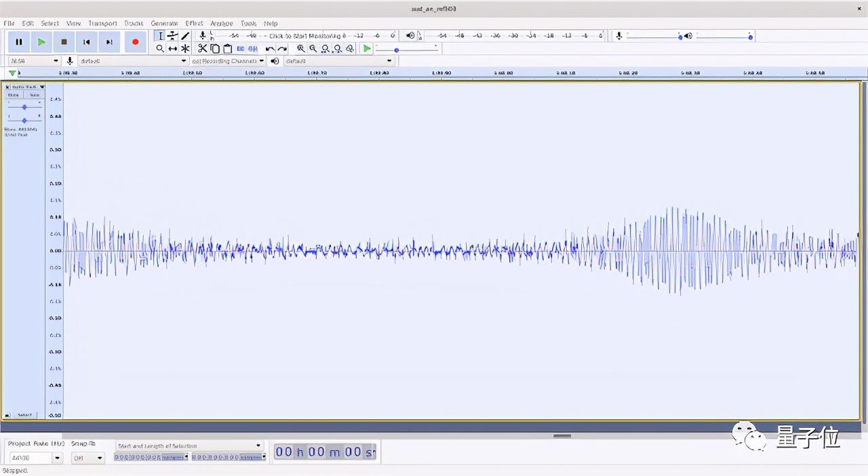This screenshot has height=476, width=868.
Task: Open the Effect menu
Action: click(194, 23)
